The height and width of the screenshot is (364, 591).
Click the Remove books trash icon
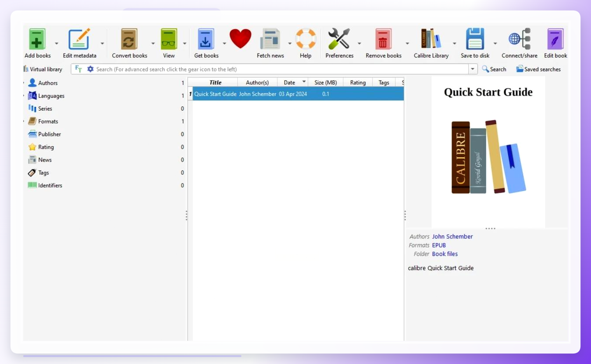(x=383, y=39)
